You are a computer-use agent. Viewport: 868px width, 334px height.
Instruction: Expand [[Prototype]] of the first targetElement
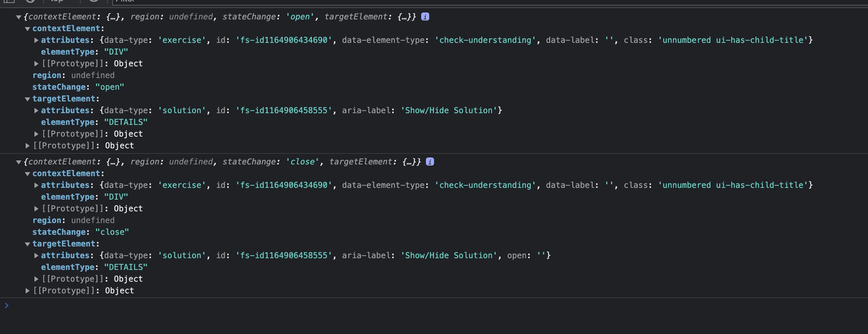(x=36, y=134)
